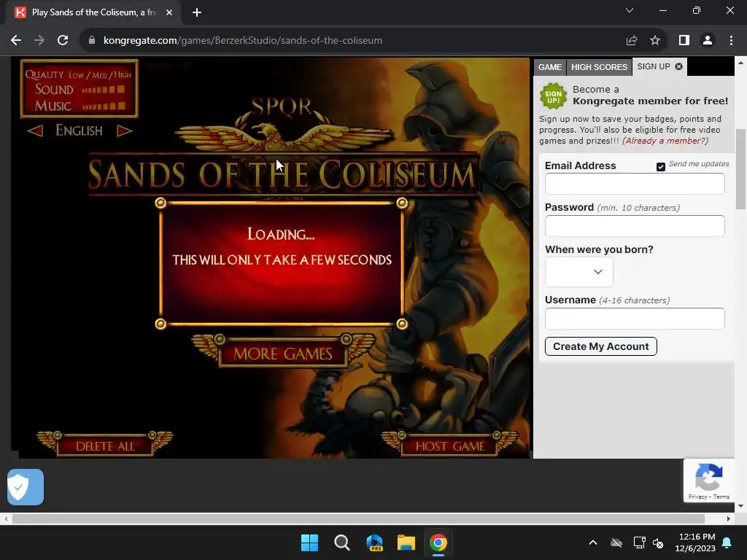
Task: Open the tab search chevron
Action: tap(630, 10)
